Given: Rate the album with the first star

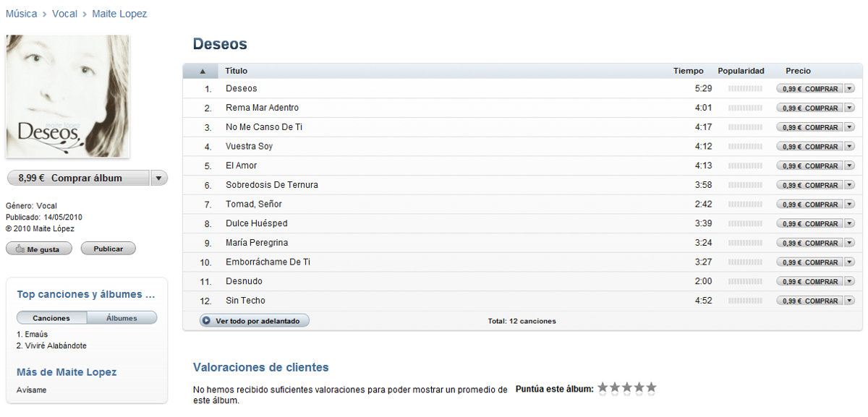Looking at the screenshot, I should (x=602, y=388).
